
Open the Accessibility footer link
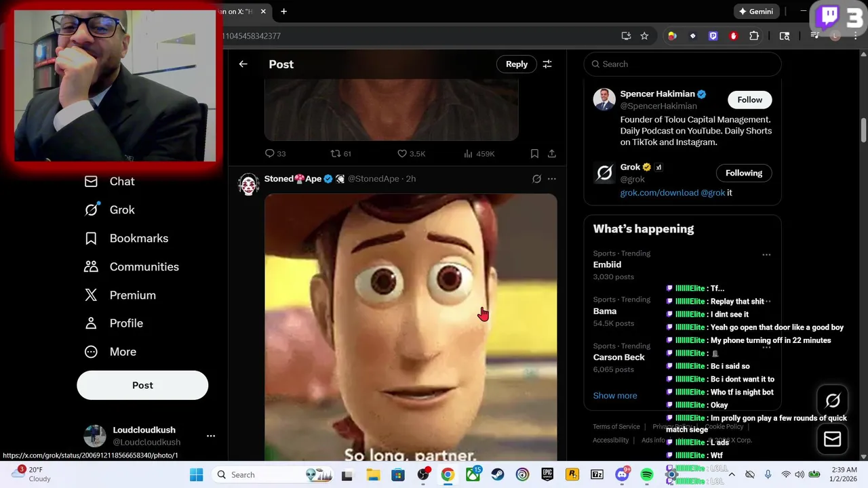coord(610,441)
